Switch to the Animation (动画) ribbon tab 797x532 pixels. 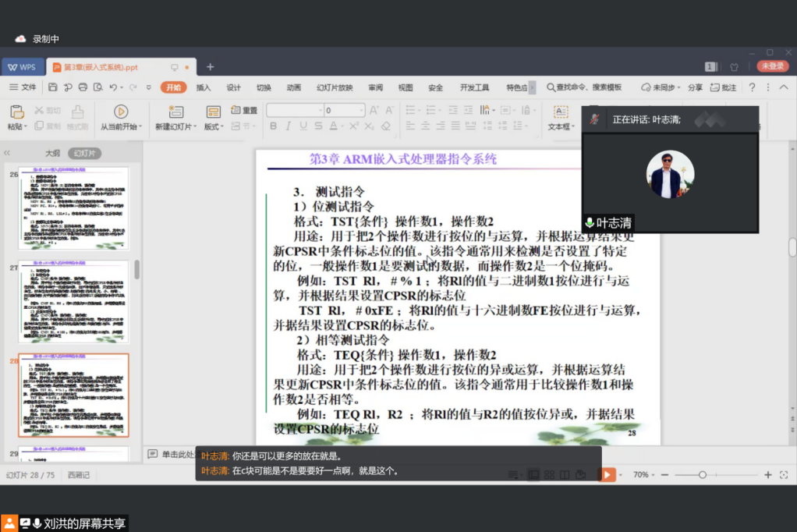point(294,87)
